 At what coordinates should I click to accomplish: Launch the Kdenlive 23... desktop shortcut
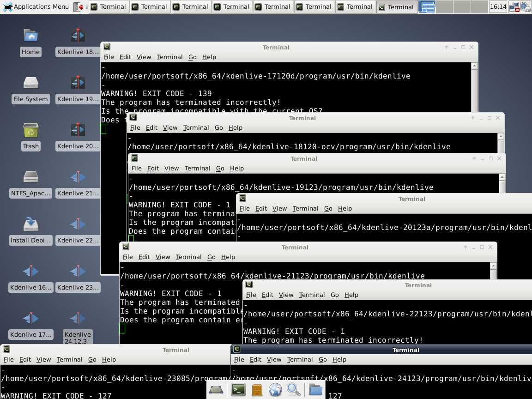(x=78, y=278)
